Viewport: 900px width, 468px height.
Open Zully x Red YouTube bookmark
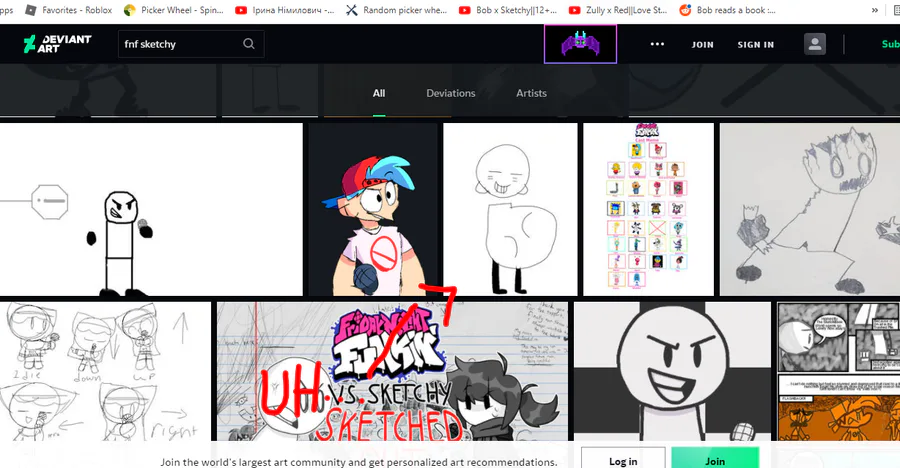[618, 10]
